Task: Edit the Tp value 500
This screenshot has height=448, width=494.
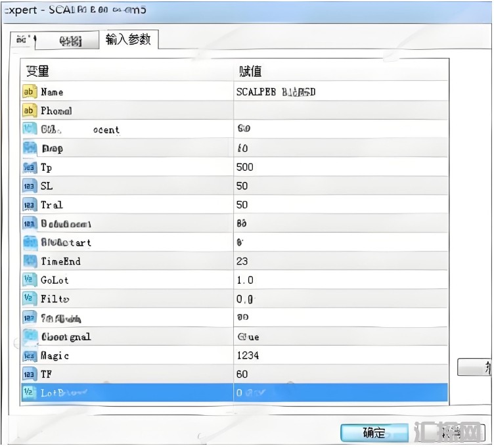Action: tap(340, 167)
